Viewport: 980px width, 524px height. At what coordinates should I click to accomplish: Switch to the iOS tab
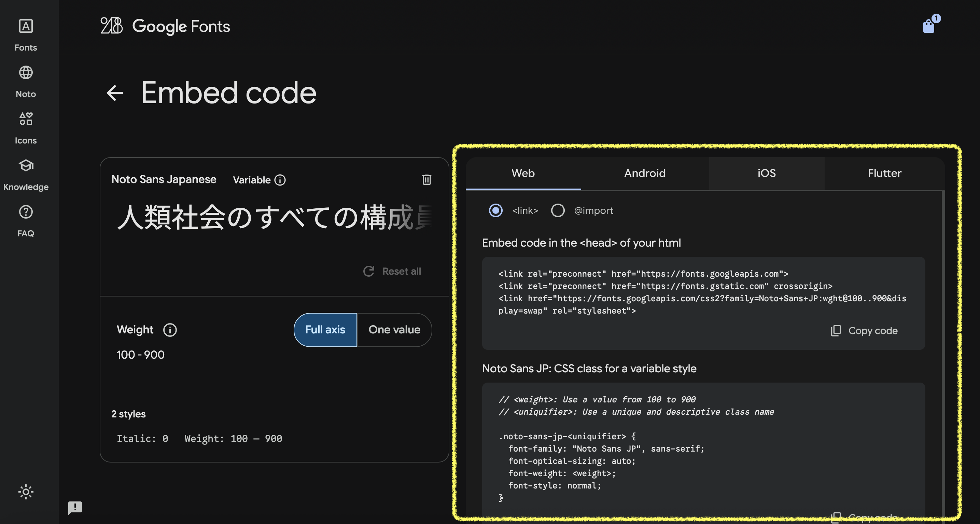pyautogui.click(x=767, y=173)
